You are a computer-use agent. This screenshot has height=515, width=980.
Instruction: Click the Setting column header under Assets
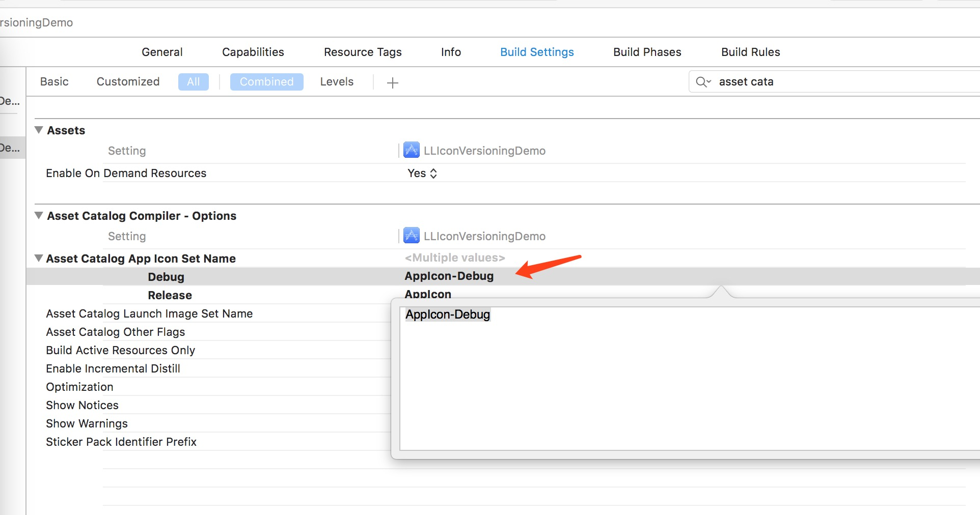tap(127, 151)
